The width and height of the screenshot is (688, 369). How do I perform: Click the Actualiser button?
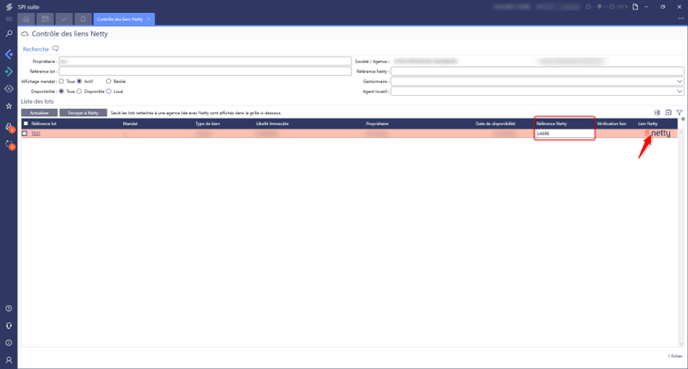click(x=39, y=113)
